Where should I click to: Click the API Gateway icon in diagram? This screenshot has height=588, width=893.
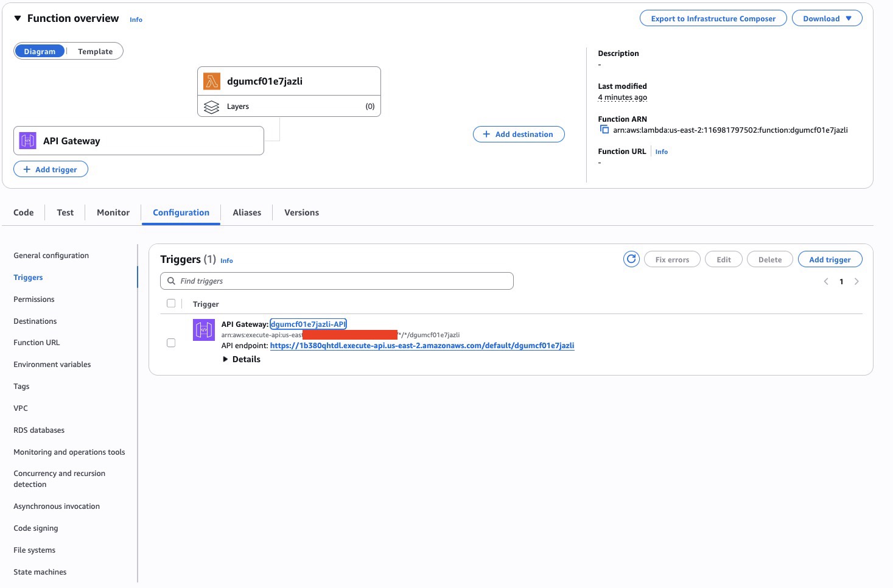(28, 141)
